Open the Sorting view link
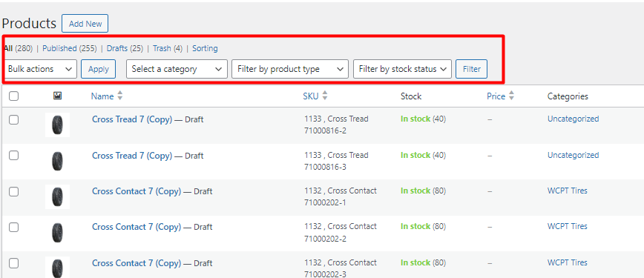 coord(205,48)
